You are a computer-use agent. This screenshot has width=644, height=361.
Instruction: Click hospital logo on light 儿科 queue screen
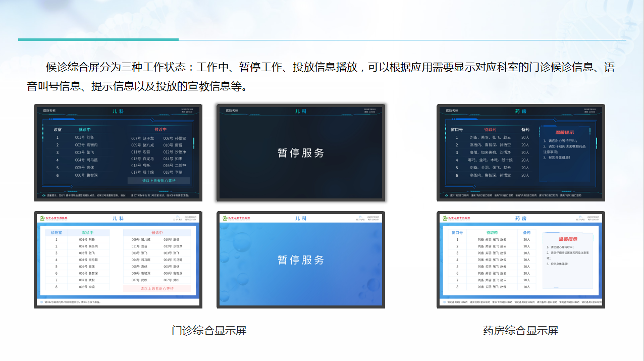[53, 218]
